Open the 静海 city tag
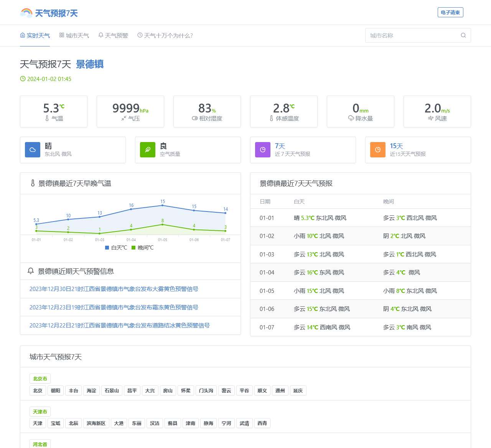 tap(208, 423)
